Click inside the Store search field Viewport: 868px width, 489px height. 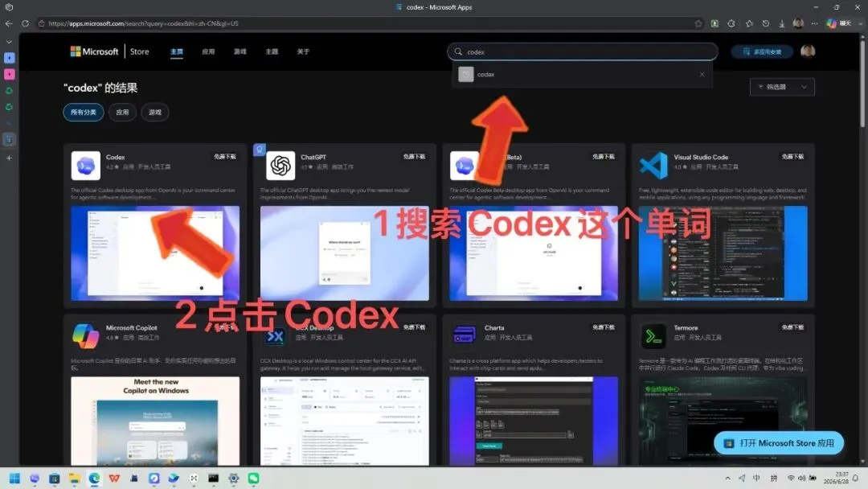(x=583, y=51)
